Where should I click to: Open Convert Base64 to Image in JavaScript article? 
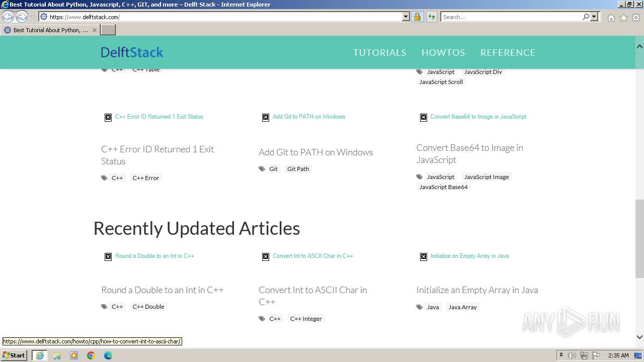[x=469, y=153]
